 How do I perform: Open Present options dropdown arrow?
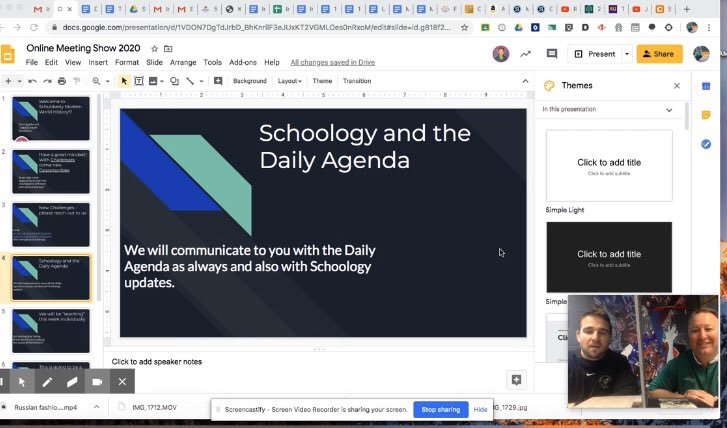click(x=627, y=54)
